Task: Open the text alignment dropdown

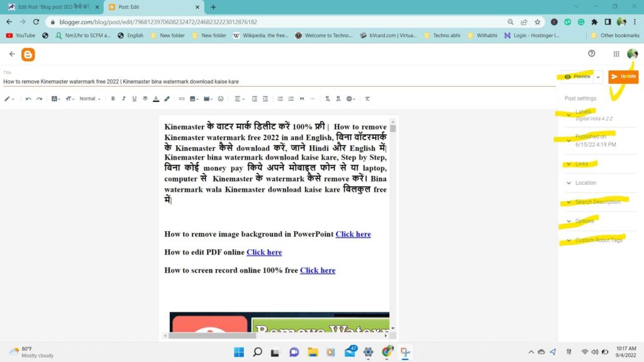Action: pyautogui.click(x=239, y=99)
